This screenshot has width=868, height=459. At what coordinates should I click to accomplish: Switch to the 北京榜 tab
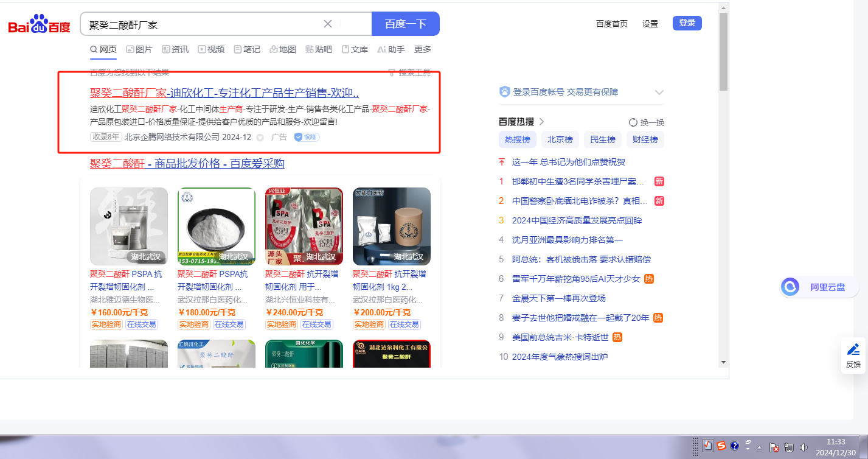point(560,139)
